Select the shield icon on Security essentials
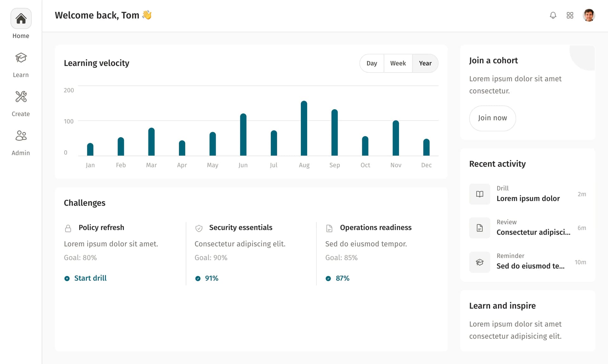Screen dimensions: 608x364 pyautogui.click(x=199, y=228)
